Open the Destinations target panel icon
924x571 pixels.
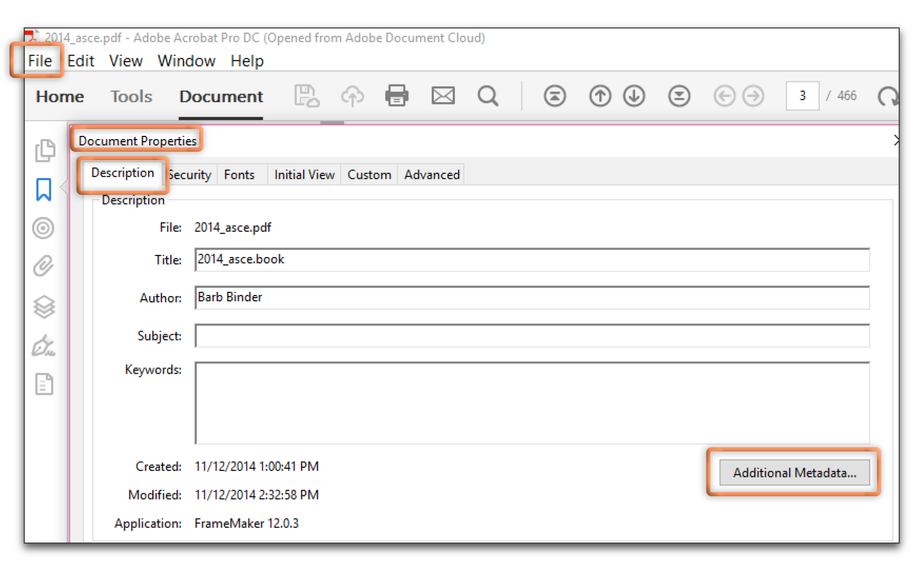(x=43, y=228)
